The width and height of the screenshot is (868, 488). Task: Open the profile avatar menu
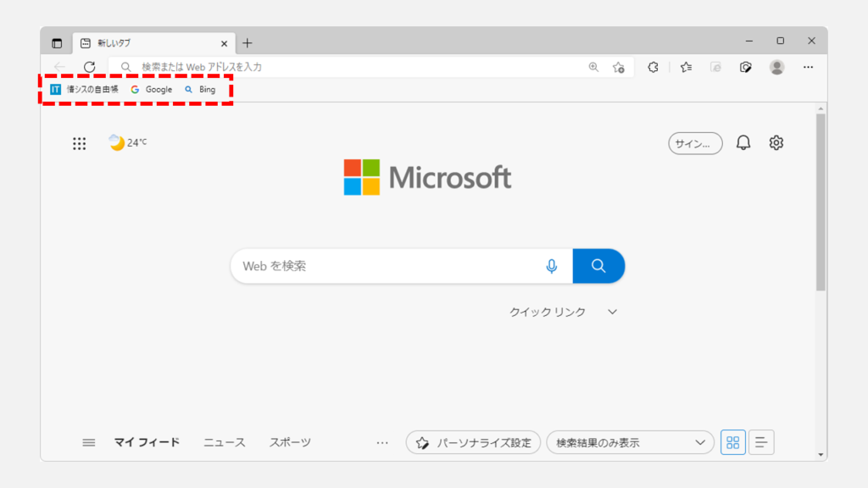pyautogui.click(x=777, y=67)
